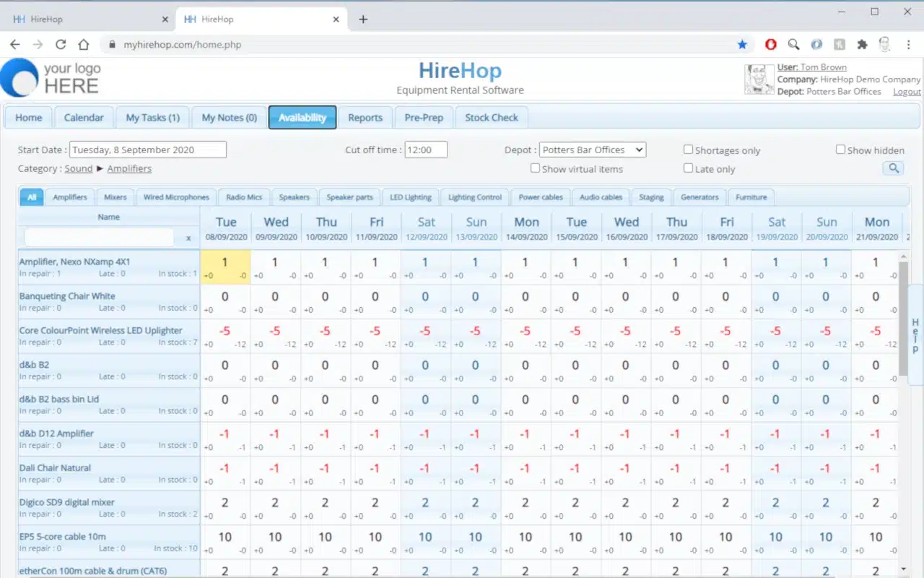The image size is (924, 578).
Task: Click the address bar URL myhirehop.com/home.php
Action: point(183,44)
